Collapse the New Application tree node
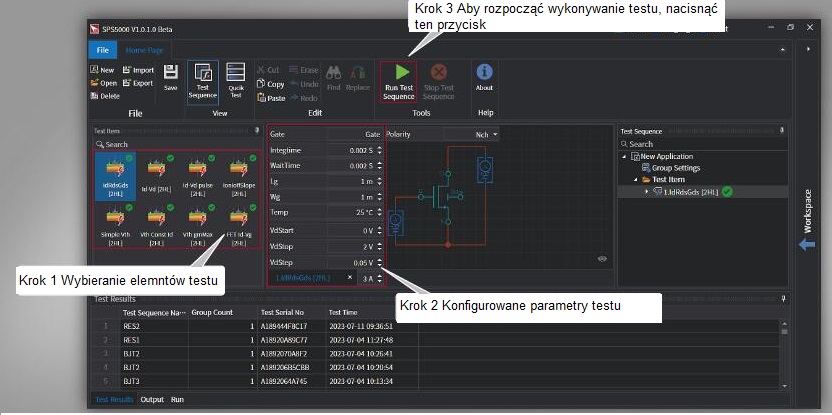 pyautogui.click(x=624, y=157)
